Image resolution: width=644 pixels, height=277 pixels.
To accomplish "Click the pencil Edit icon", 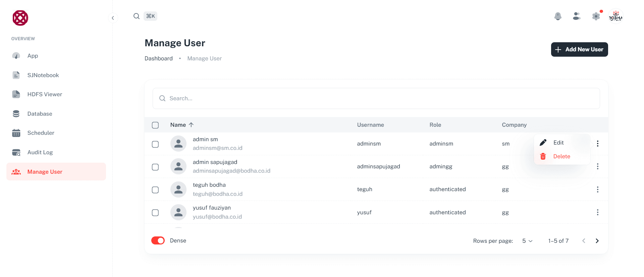I will pyautogui.click(x=543, y=143).
